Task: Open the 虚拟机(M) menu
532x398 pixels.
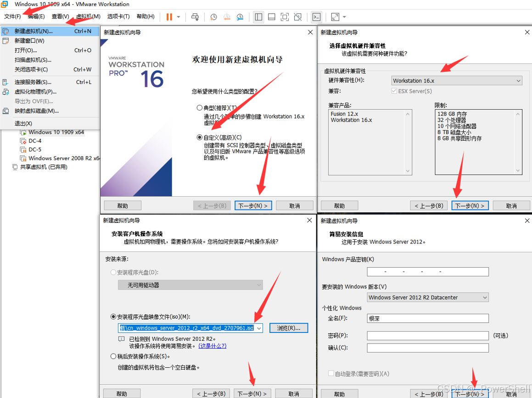Action: pyautogui.click(x=88, y=16)
